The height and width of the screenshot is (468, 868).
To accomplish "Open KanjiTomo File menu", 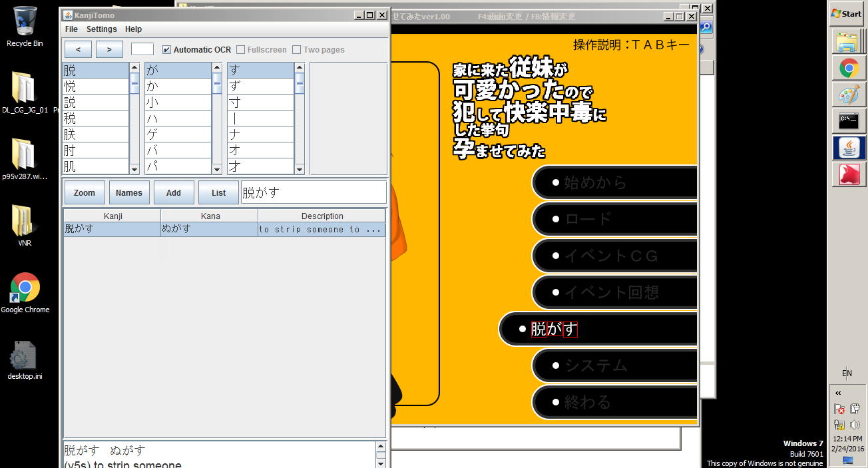I will (71, 29).
